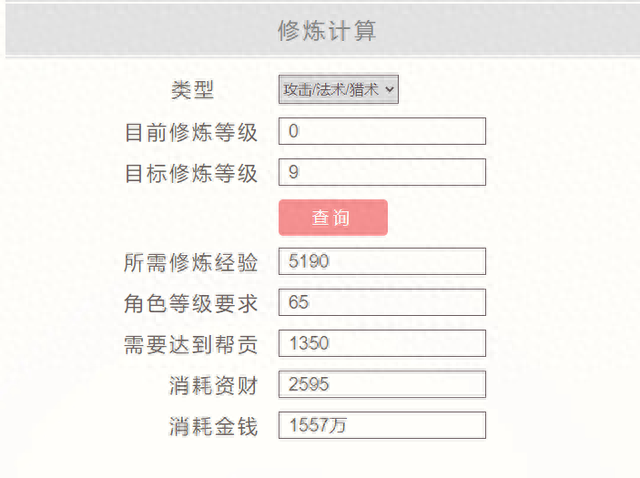640x478 pixels.
Task: Click the 类型 label text
Action: (x=192, y=90)
